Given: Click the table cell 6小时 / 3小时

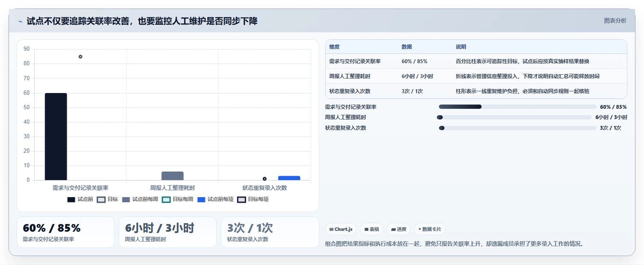Looking at the screenshot, I should point(417,76).
